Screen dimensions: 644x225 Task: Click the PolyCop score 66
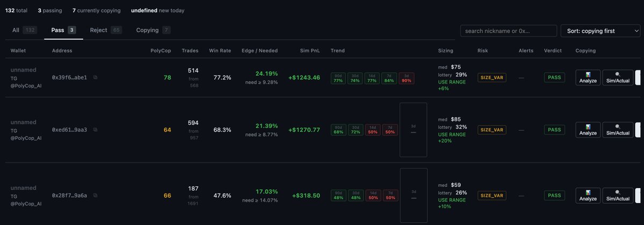pos(167,196)
